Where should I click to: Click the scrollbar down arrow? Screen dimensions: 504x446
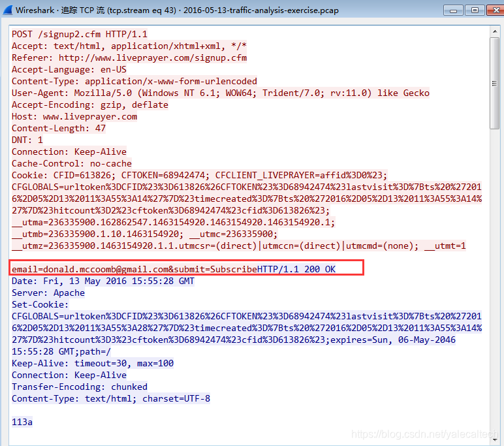tap(495, 439)
